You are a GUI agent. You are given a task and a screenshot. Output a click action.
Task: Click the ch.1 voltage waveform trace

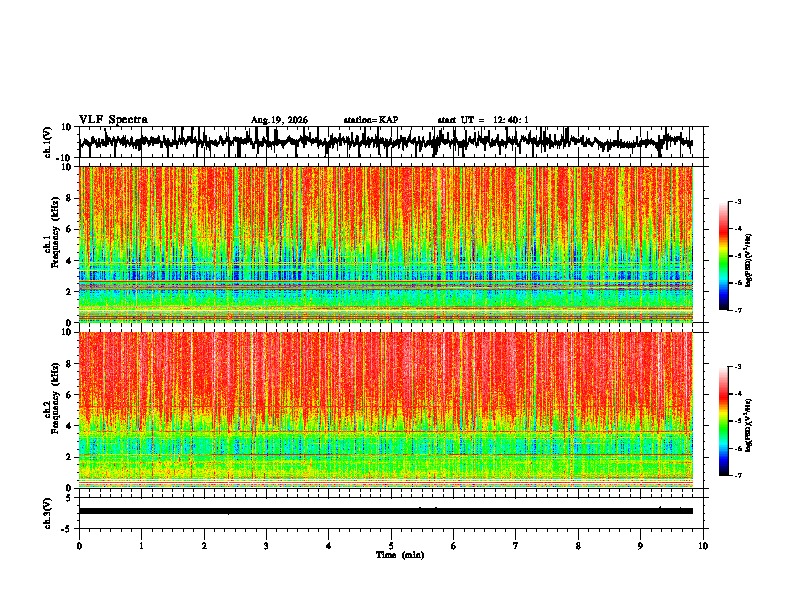(x=386, y=142)
